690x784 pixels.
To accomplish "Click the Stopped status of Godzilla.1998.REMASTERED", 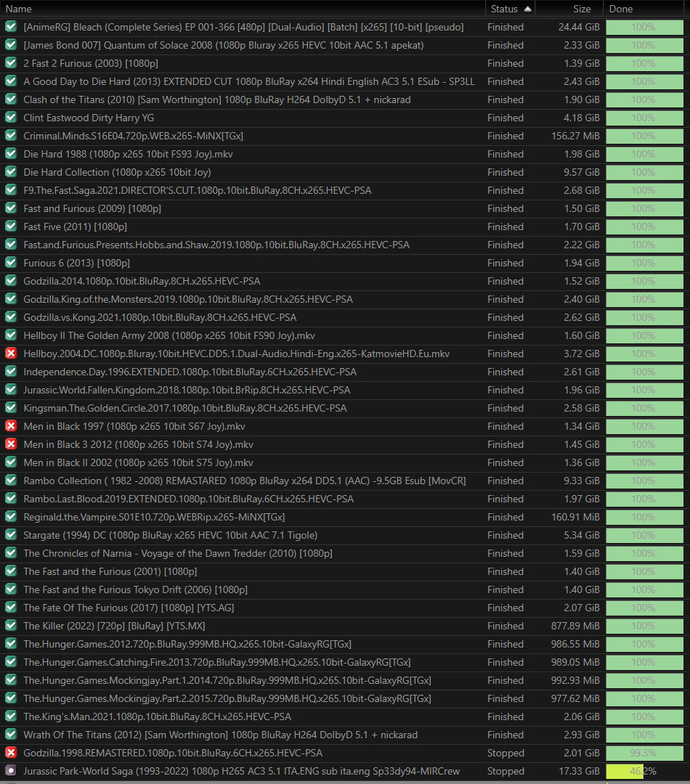I will pyautogui.click(x=506, y=753).
